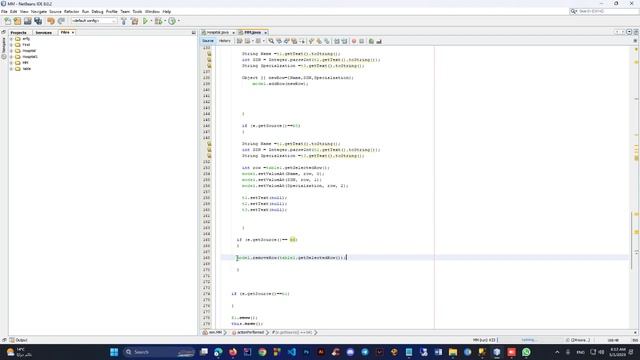Open the File menu
The image size is (640, 360).
[4, 11]
